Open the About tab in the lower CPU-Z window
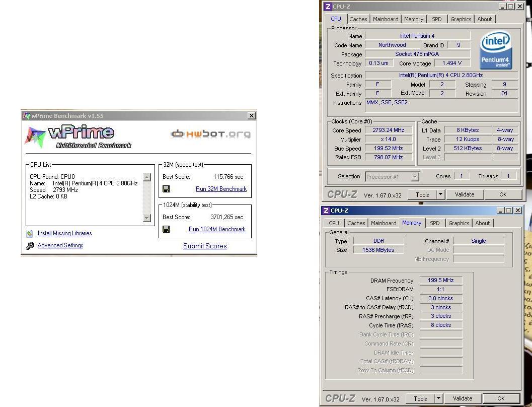 [x=483, y=223]
